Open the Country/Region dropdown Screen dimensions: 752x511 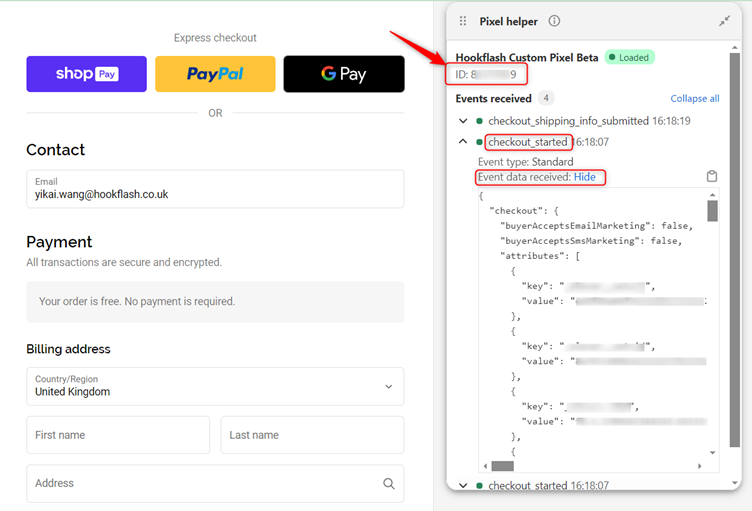coord(215,387)
